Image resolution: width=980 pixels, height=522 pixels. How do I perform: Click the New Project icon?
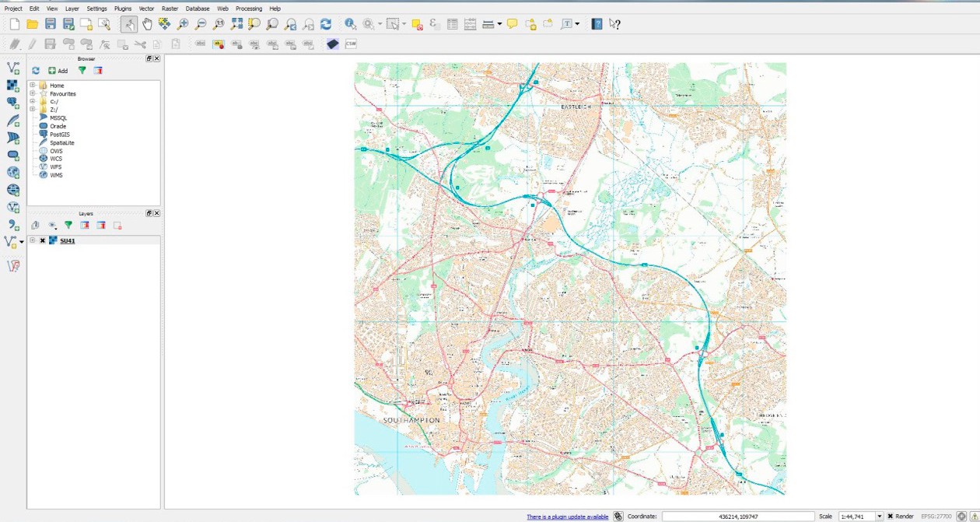[x=14, y=23]
